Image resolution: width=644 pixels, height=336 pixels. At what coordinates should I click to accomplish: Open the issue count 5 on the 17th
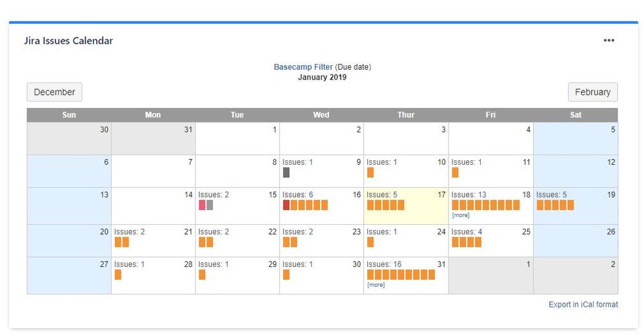point(395,194)
